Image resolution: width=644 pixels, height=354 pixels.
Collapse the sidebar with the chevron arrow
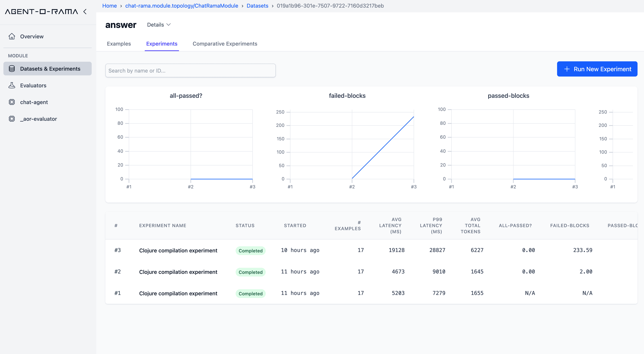click(x=85, y=11)
